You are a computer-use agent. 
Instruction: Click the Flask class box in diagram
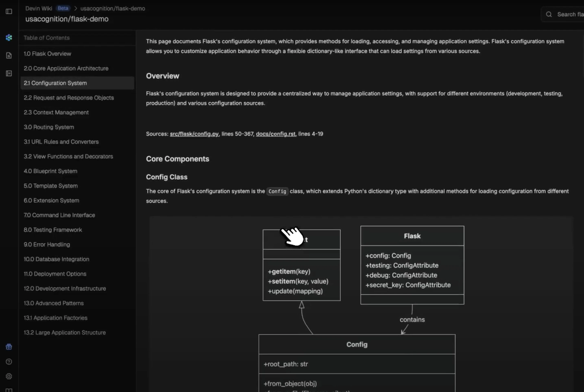coord(412,236)
